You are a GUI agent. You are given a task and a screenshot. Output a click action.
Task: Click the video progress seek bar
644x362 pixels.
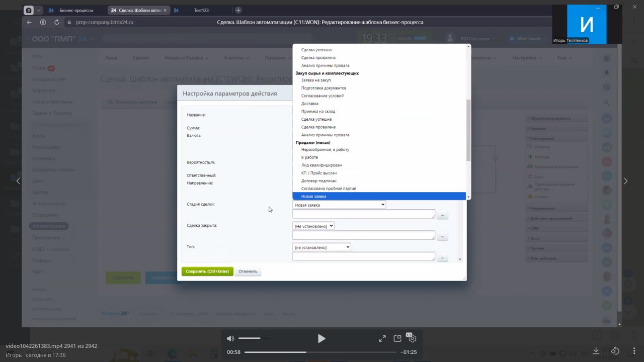[x=320, y=352]
